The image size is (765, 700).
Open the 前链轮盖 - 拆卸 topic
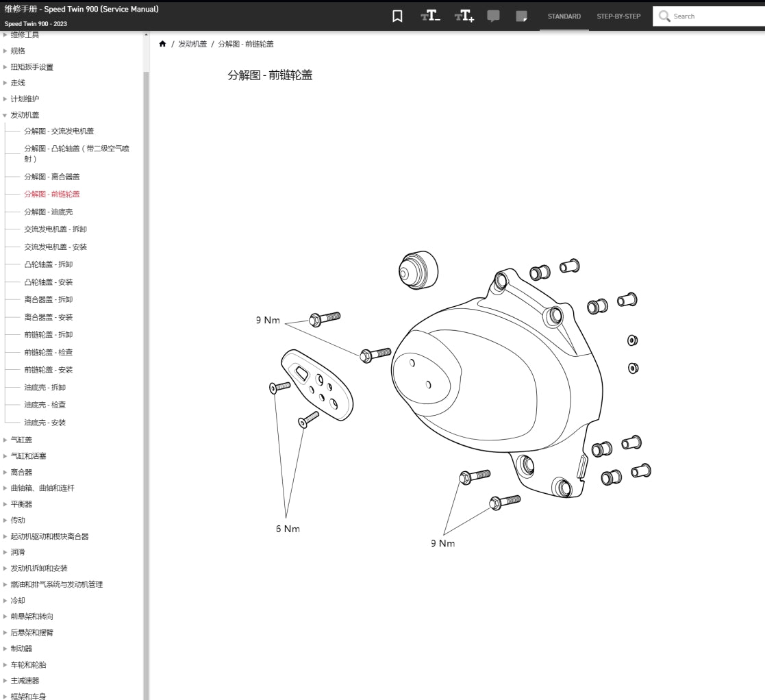pyautogui.click(x=47, y=334)
